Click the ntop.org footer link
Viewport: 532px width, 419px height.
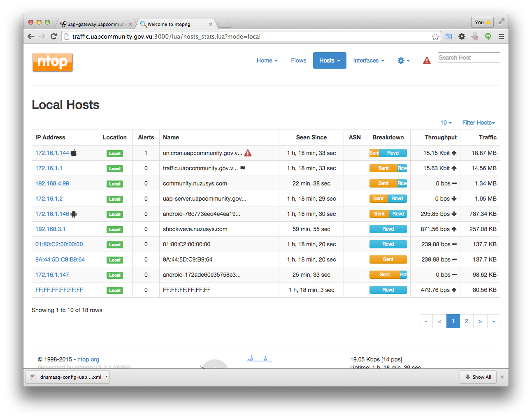pyautogui.click(x=88, y=359)
